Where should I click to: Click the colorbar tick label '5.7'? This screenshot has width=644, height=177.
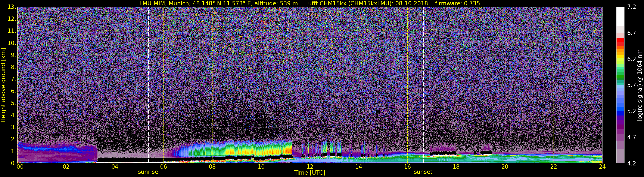point(632,85)
